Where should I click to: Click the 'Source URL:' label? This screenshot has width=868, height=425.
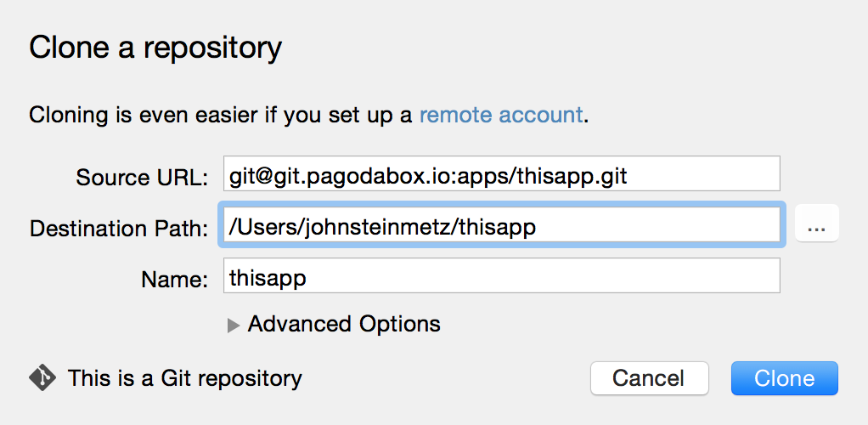pos(142,178)
